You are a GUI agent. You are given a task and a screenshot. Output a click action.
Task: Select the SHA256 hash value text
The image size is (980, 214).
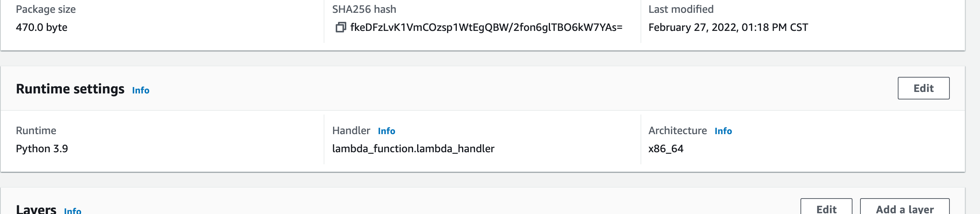pos(486,28)
